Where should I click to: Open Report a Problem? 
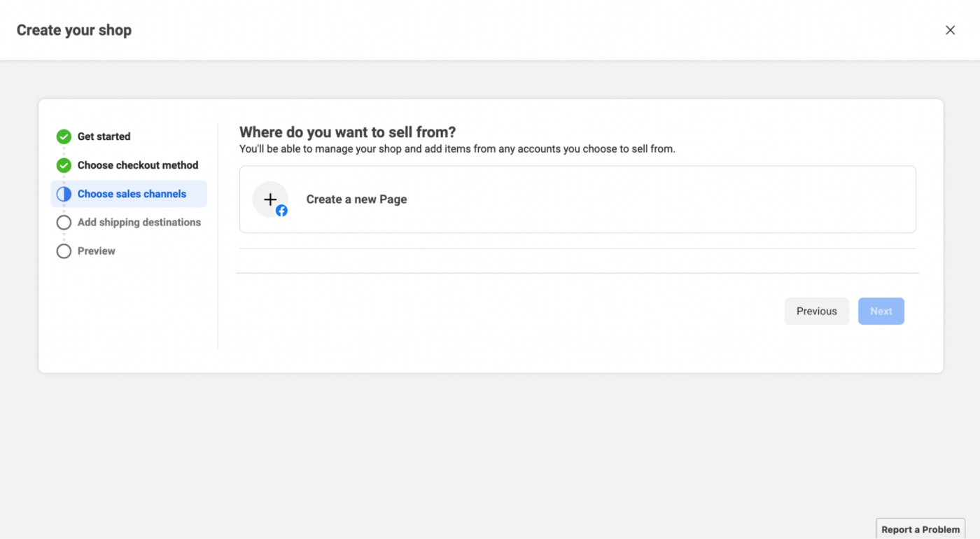(920, 529)
